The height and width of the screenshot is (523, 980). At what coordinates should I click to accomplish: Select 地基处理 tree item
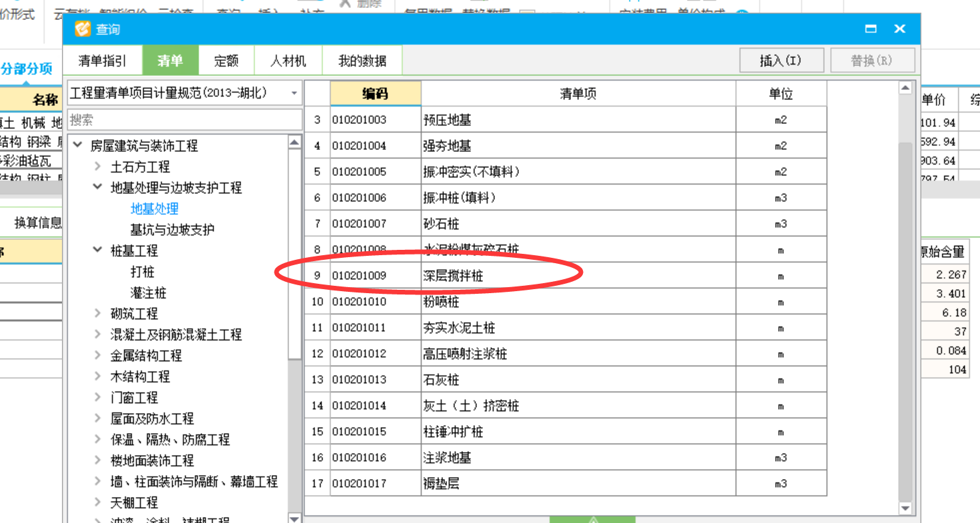[155, 209]
